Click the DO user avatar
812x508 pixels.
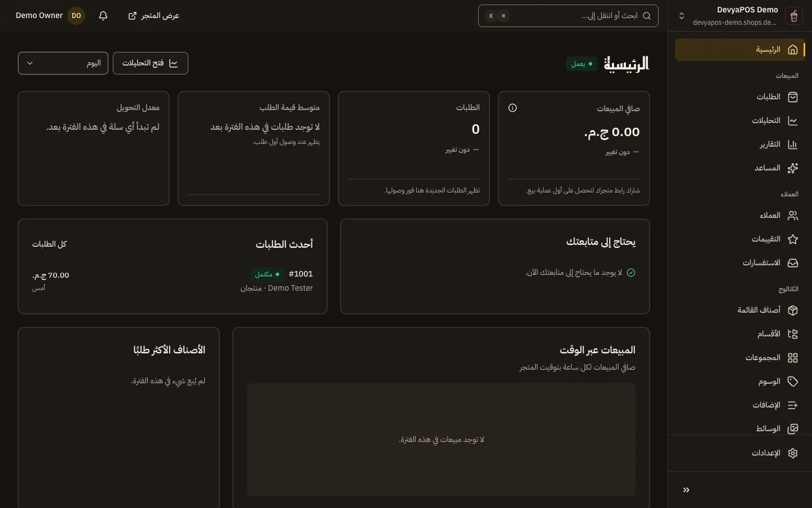[x=76, y=16]
